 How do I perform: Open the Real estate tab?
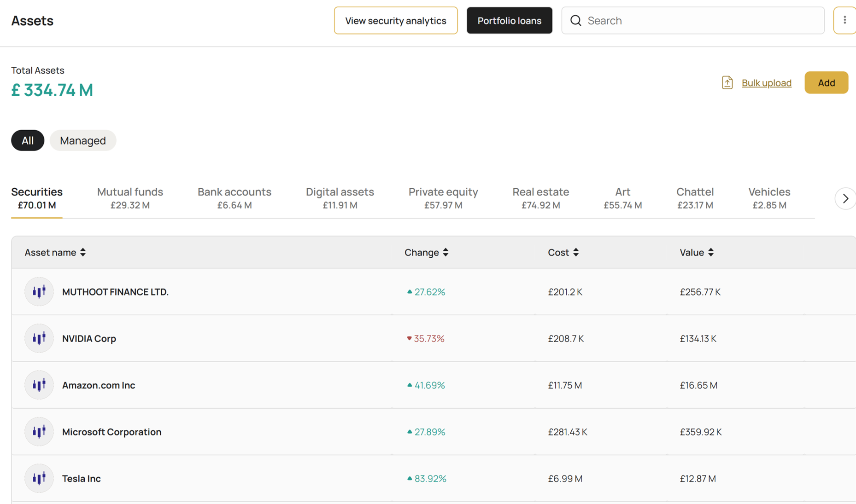[541, 198]
